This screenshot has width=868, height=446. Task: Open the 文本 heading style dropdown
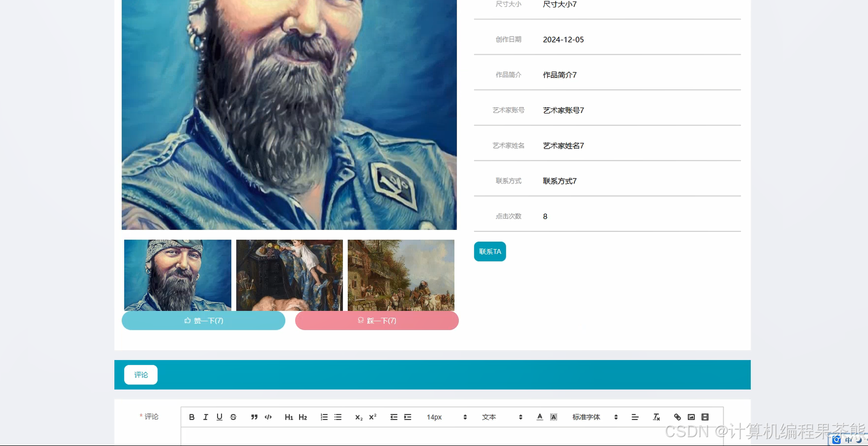(x=502, y=417)
